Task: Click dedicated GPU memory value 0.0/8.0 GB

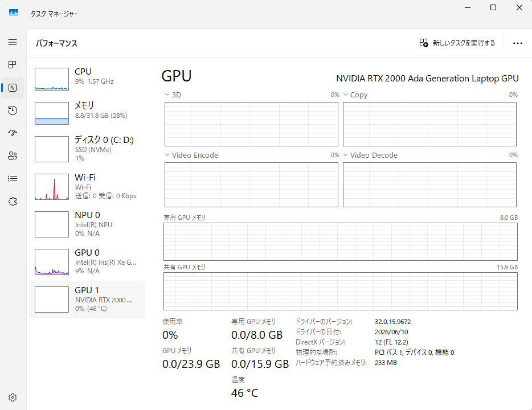Action: tap(257, 335)
